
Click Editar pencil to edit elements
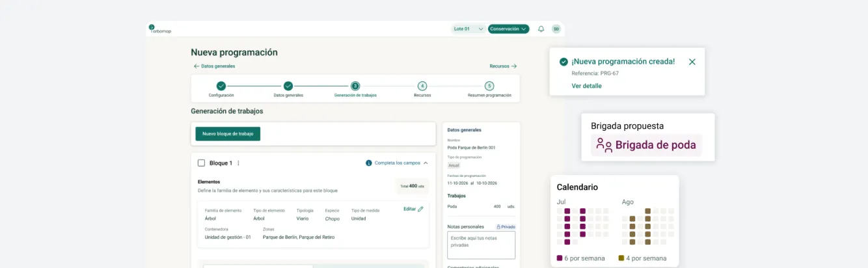(x=413, y=209)
